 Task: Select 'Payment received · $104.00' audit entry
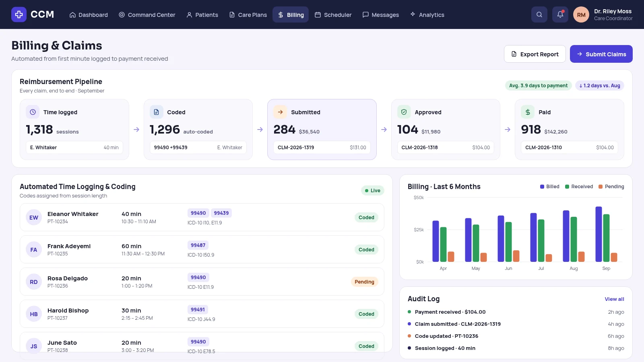[x=516, y=312]
